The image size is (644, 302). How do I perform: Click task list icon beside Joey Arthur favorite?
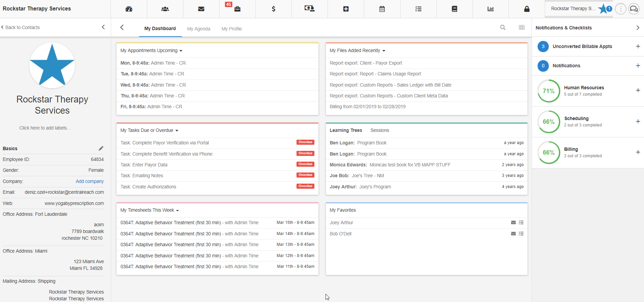pos(521,223)
